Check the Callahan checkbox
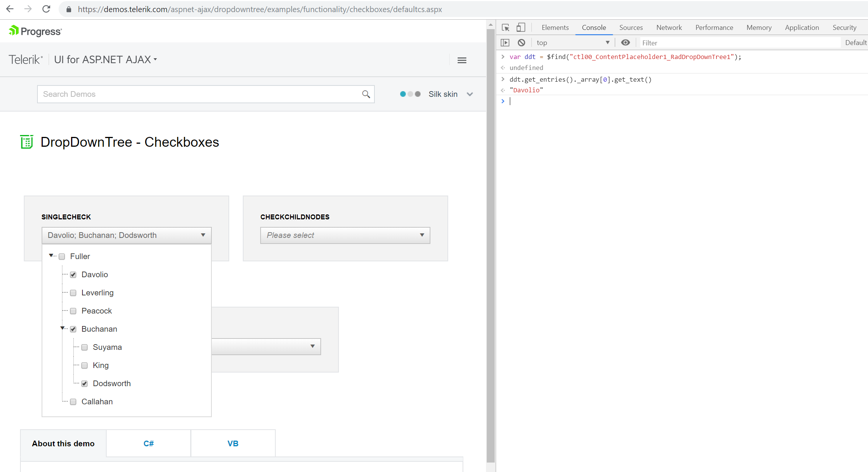This screenshot has width=868, height=472. coord(73,402)
